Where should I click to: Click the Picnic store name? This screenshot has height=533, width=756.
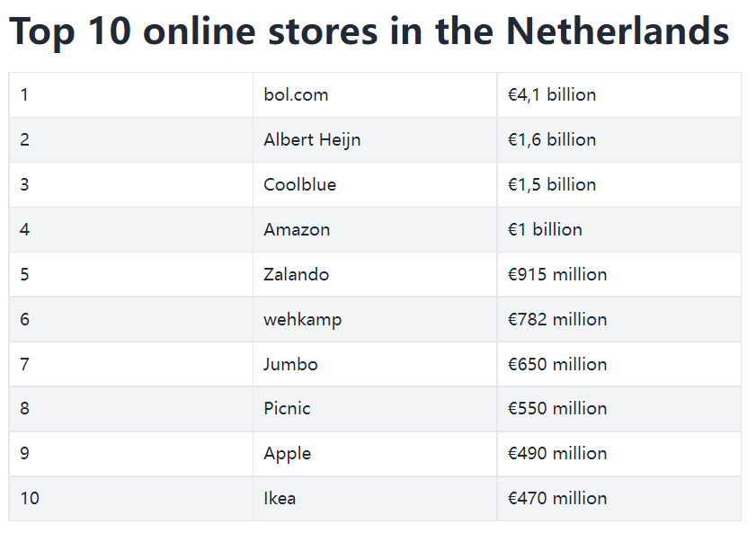(x=287, y=409)
